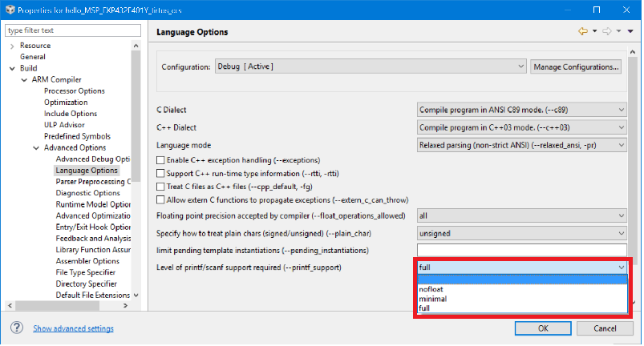644x346 pixels.
Task: Enable C++ exception handling checkbox
Action: [160, 160]
